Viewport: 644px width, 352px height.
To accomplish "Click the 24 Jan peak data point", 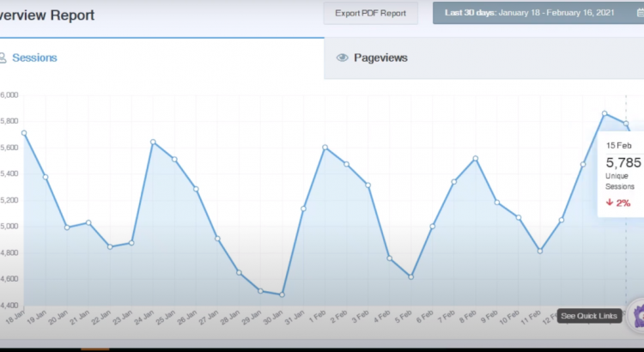I will pyautogui.click(x=153, y=142).
